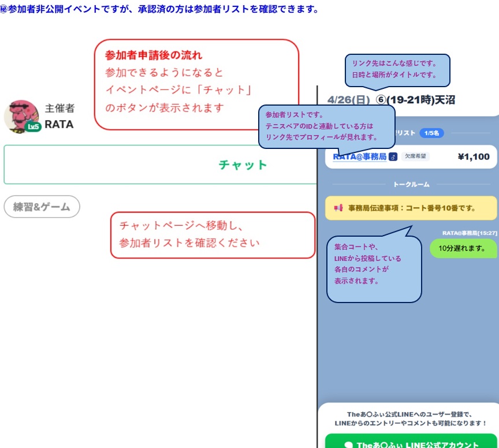Image resolution: width=499 pixels, height=448 pixels.
Task: Click the 欠席希望 status tag
Action: 415,156
